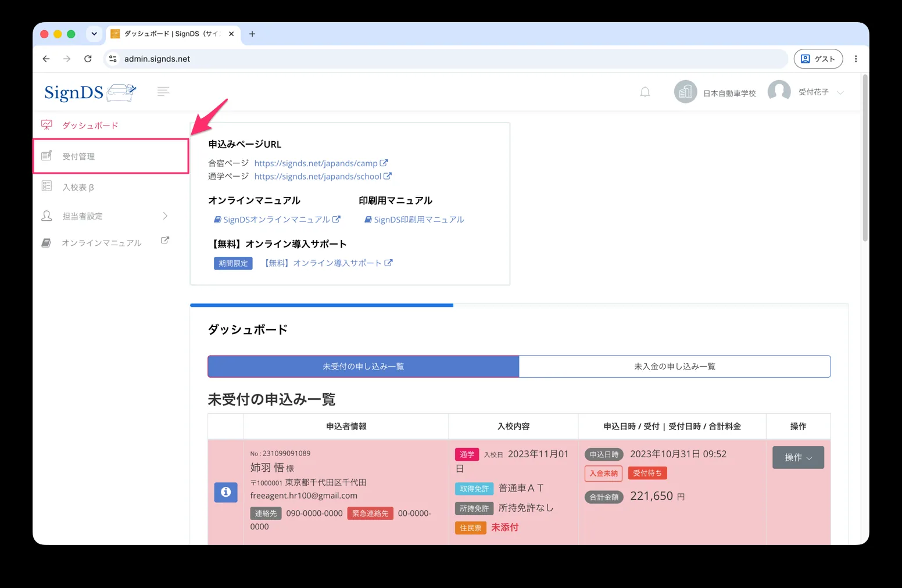Switch to the 未入金の申し込み一覧 tab
The image size is (902, 588).
click(x=675, y=367)
